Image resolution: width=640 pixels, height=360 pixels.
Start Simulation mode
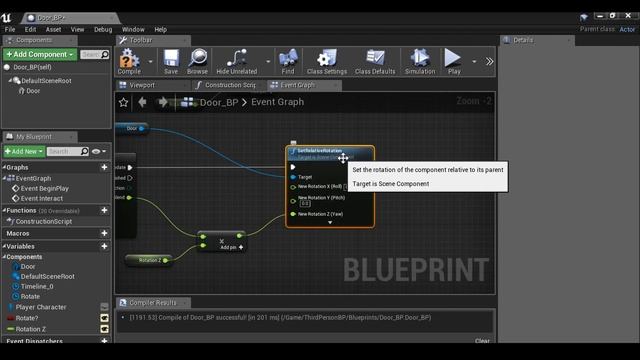tap(420, 62)
